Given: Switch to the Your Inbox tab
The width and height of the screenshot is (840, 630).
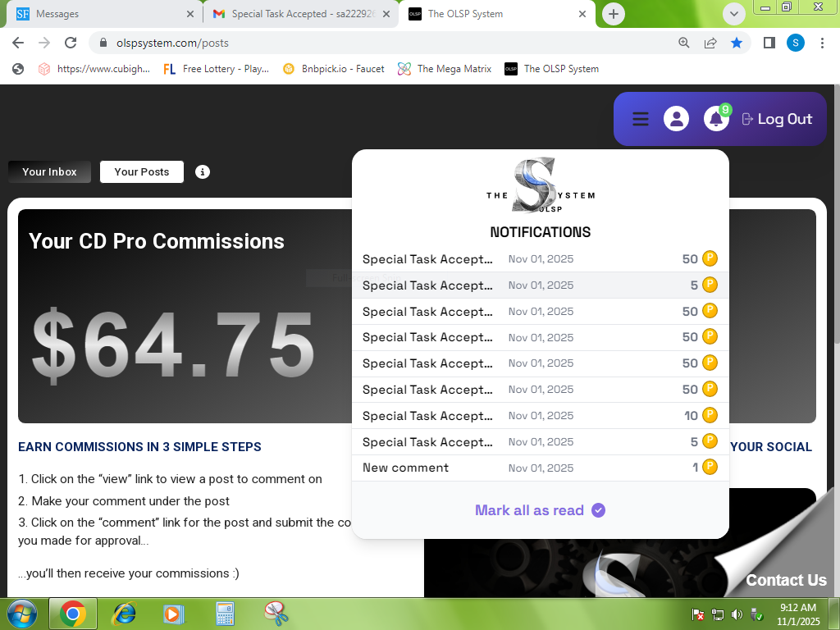Looking at the screenshot, I should point(49,171).
